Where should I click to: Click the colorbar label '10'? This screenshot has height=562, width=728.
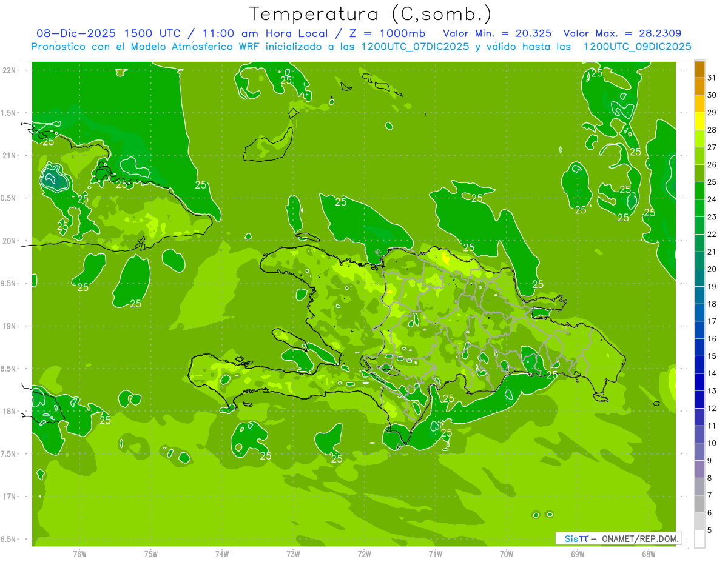click(712, 443)
